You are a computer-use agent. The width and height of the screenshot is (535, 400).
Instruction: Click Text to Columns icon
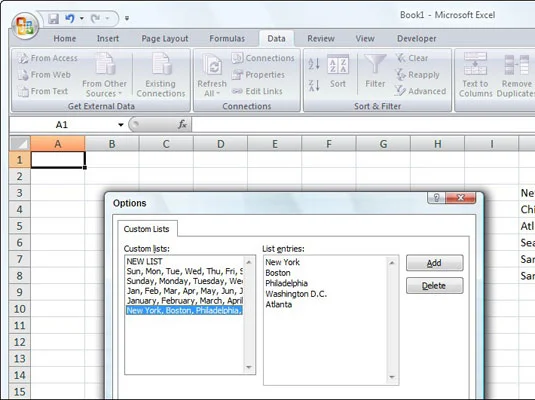(x=475, y=75)
